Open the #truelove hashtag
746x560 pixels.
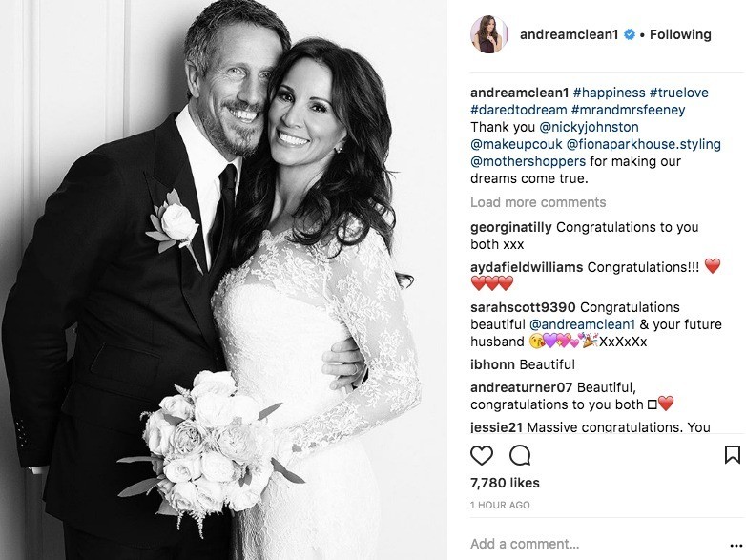coord(679,93)
